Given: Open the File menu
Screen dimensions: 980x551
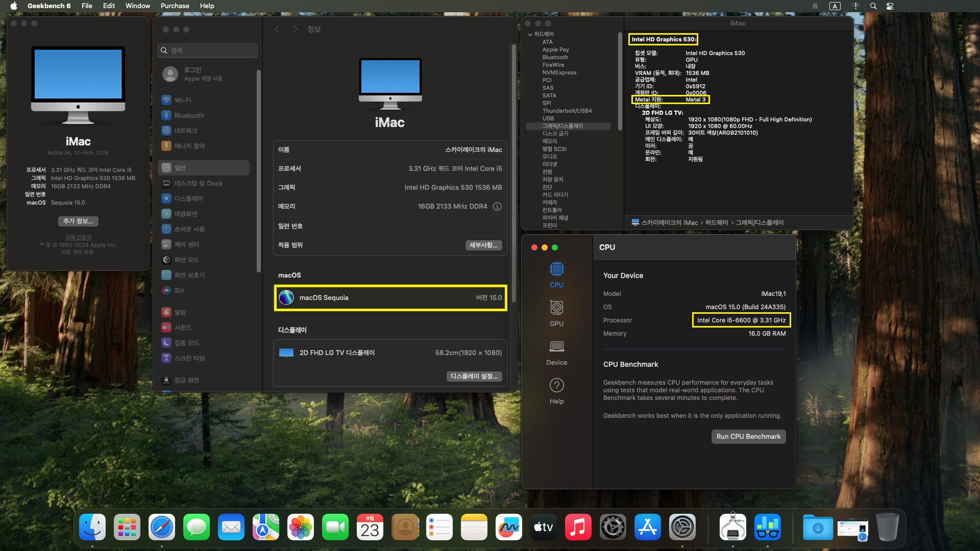Looking at the screenshot, I should [x=87, y=6].
